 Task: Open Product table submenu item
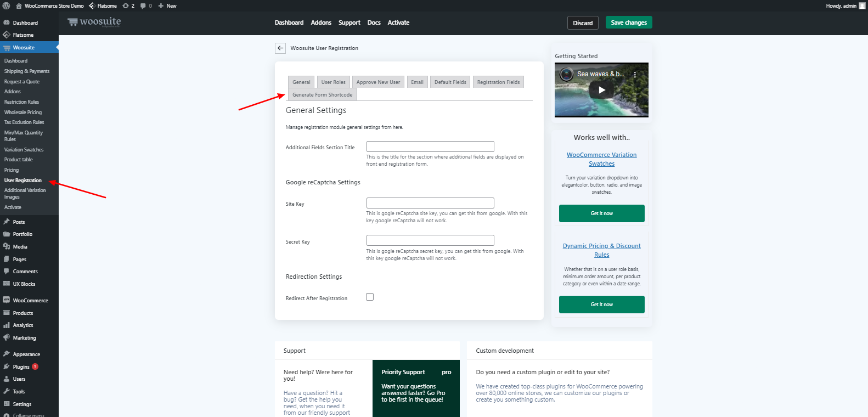click(19, 160)
